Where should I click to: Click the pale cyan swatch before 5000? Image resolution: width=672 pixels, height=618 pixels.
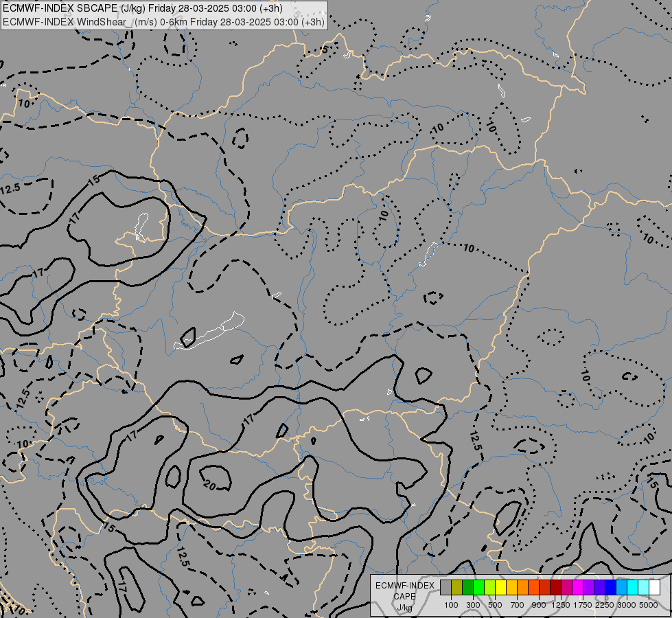tap(644, 587)
